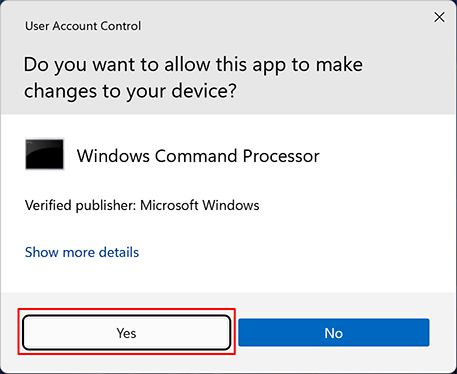Image resolution: width=457 pixels, height=374 pixels.
Task: Click the text 'changes to your device?'
Action: point(130,91)
